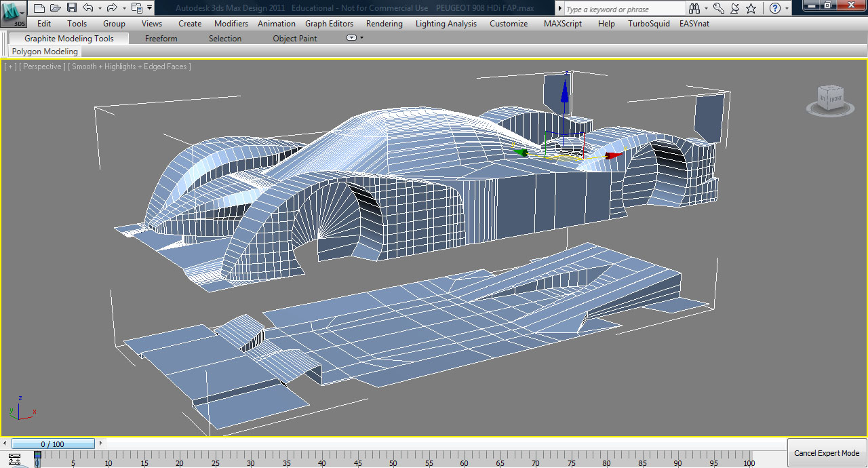
Task: Open the Modifiers menu
Action: pos(231,24)
